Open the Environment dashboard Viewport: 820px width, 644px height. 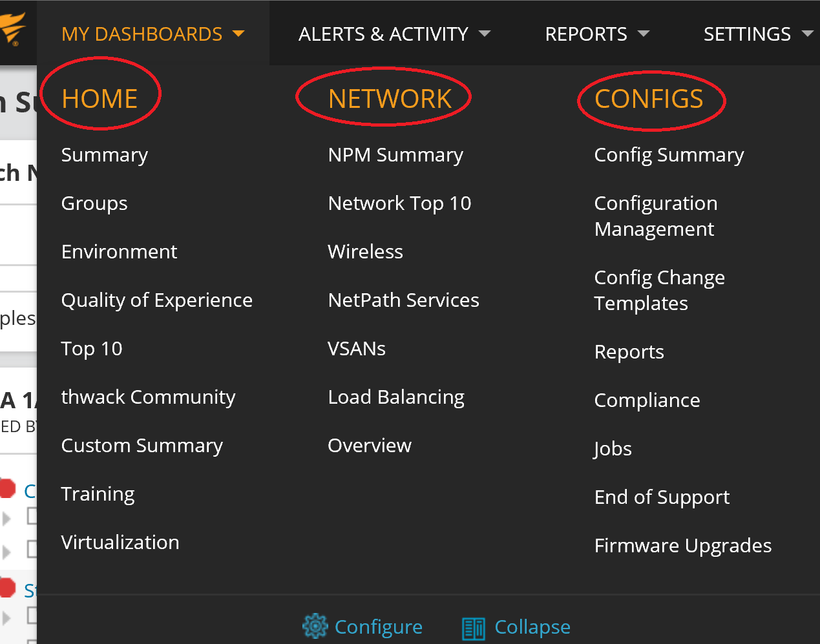click(x=120, y=251)
